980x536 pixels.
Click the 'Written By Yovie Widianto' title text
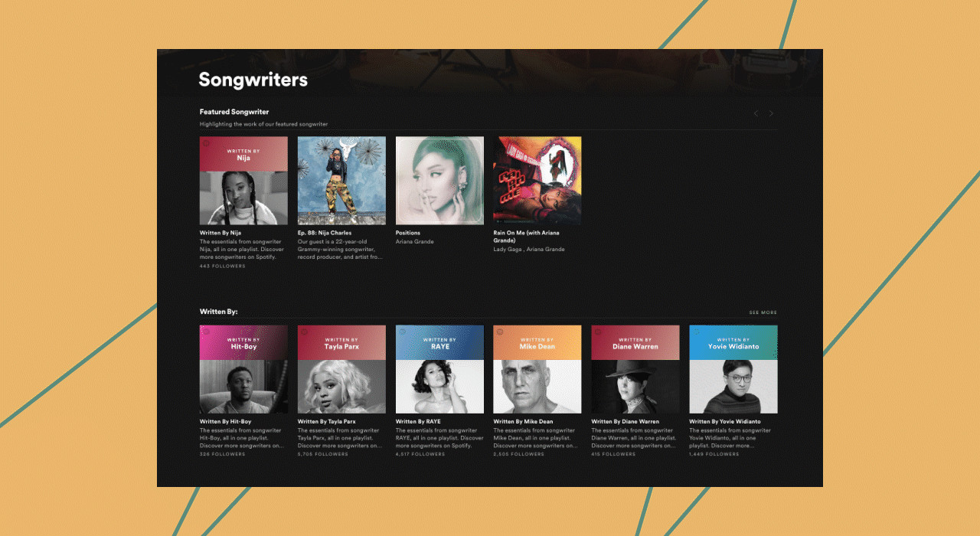[x=725, y=421]
